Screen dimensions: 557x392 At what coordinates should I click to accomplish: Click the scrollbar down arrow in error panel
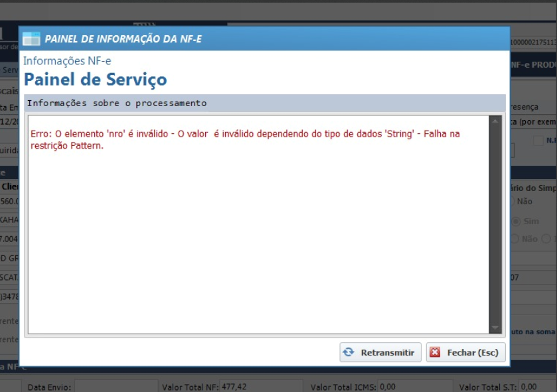pyautogui.click(x=495, y=328)
